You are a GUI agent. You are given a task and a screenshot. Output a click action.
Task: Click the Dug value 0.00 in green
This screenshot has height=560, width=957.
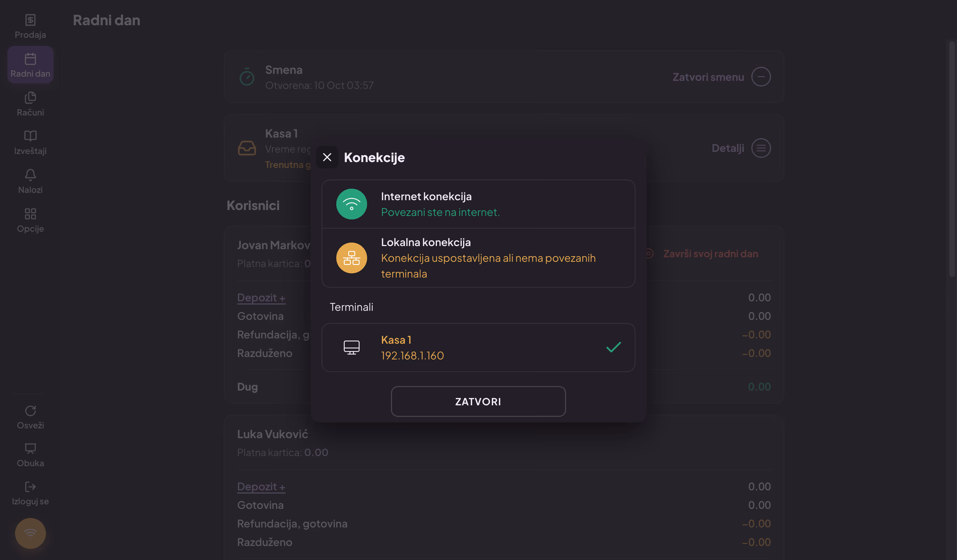click(x=759, y=387)
